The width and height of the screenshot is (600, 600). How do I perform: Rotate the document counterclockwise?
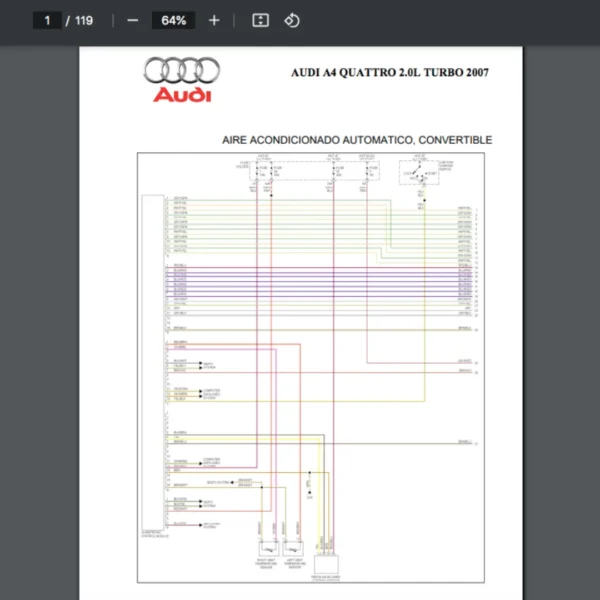tap(292, 20)
